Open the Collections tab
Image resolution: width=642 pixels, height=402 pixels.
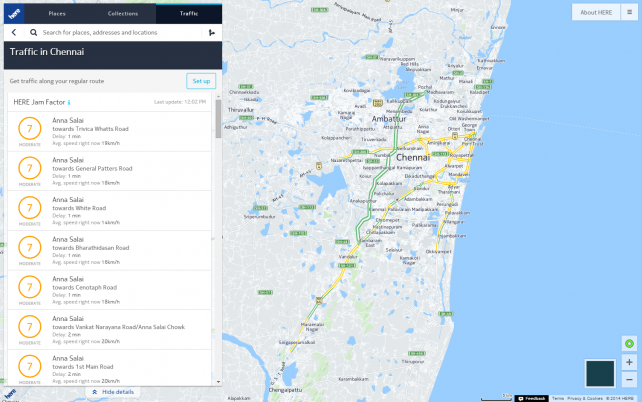pyautogui.click(x=123, y=14)
